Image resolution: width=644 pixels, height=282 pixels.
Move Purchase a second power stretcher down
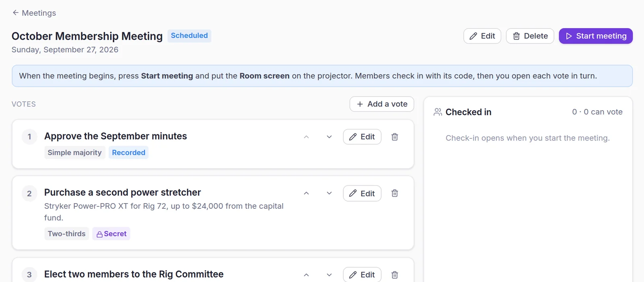click(x=329, y=193)
